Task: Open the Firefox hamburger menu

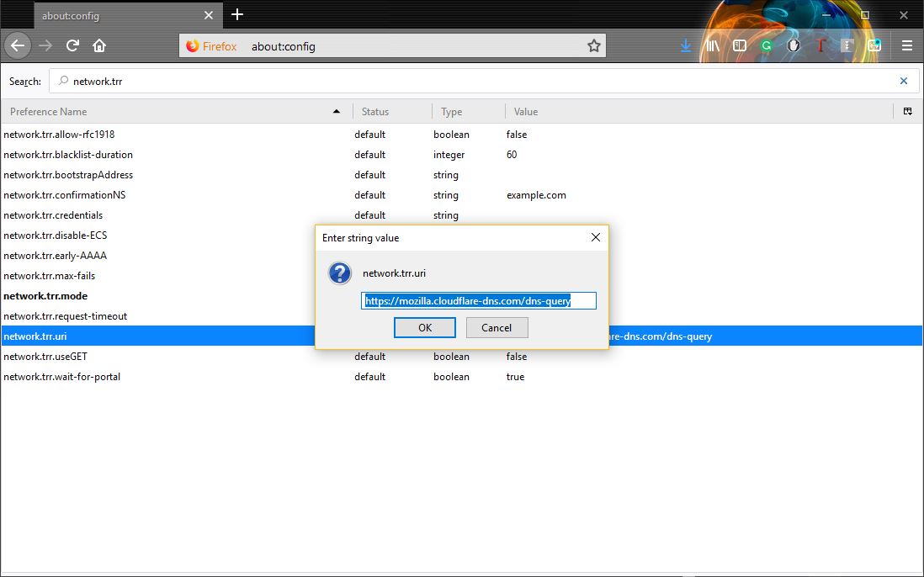Action: point(907,46)
